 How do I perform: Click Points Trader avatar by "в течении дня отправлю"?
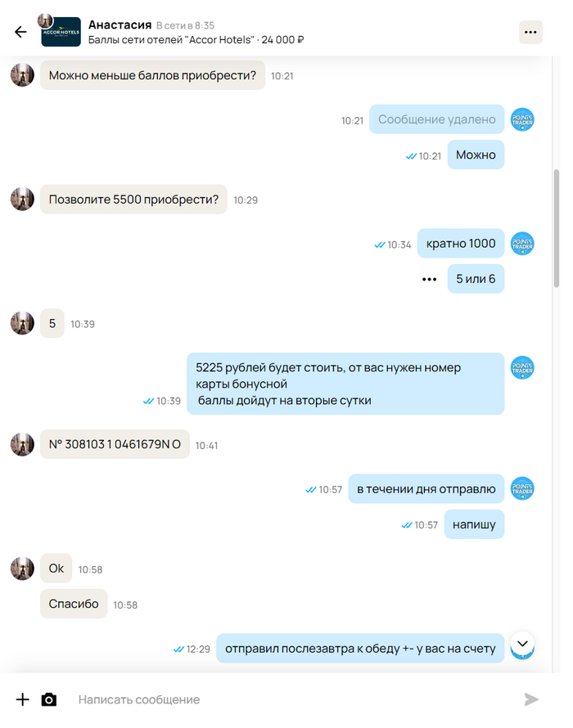pos(522,488)
